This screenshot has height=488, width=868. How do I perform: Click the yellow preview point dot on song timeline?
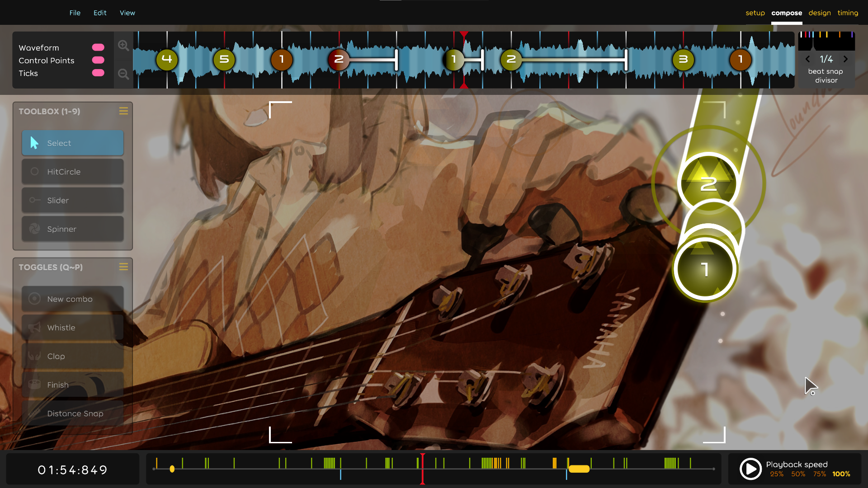(x=172, y=469)
